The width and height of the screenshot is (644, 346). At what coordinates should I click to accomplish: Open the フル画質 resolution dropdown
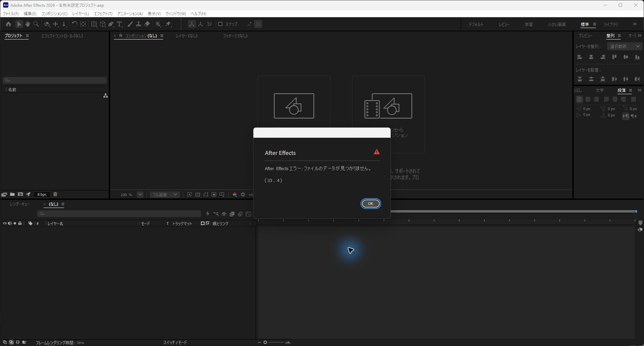(x=164, y=195)
